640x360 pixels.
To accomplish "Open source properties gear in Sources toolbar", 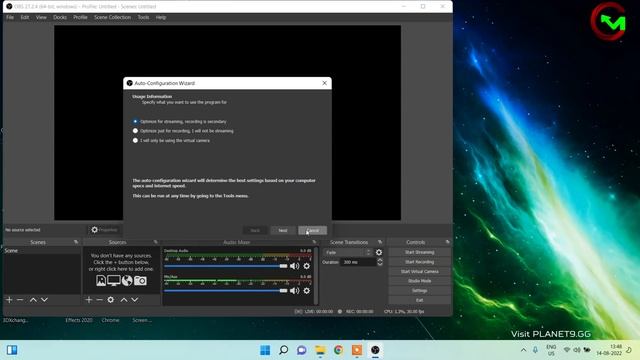I will 111,300.
